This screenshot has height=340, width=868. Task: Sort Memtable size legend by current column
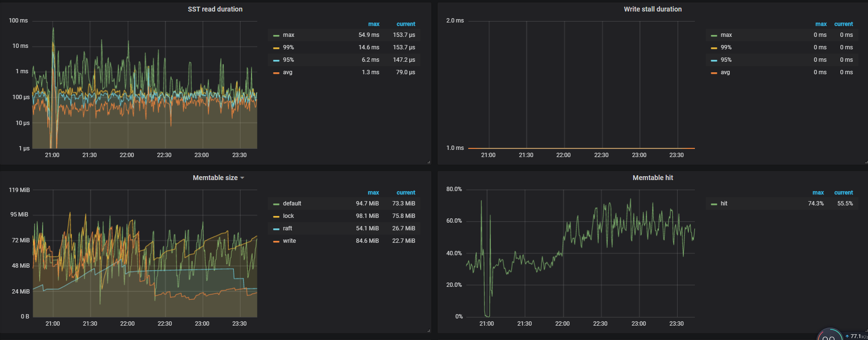[406, 193]
